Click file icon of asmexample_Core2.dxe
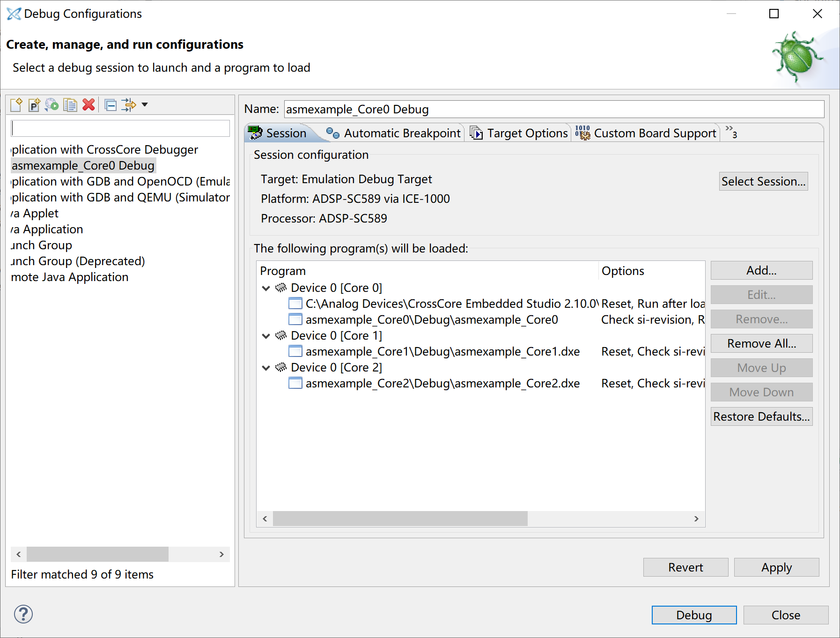 [295, 383]
